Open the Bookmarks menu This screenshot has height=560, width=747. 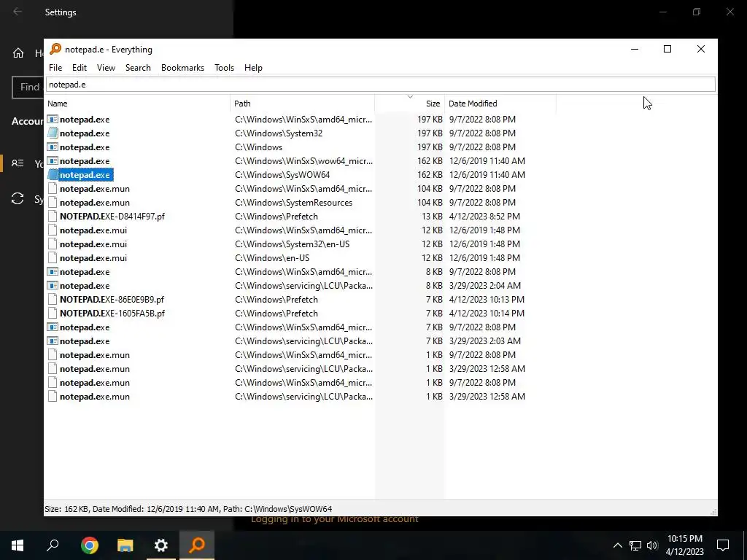pyautogui.click(x=182, y=68)
